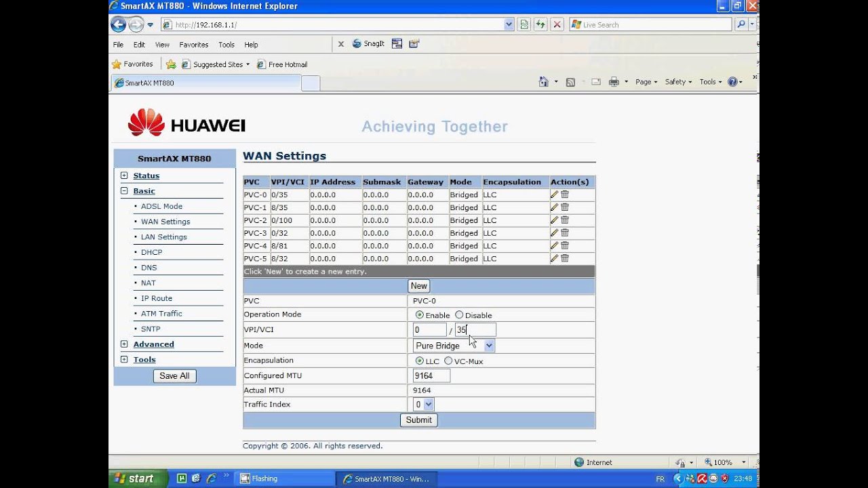Edit the PVC-2 entry pencil icon
This screenshot has height=488, width=868.
[x=554, y=220]
